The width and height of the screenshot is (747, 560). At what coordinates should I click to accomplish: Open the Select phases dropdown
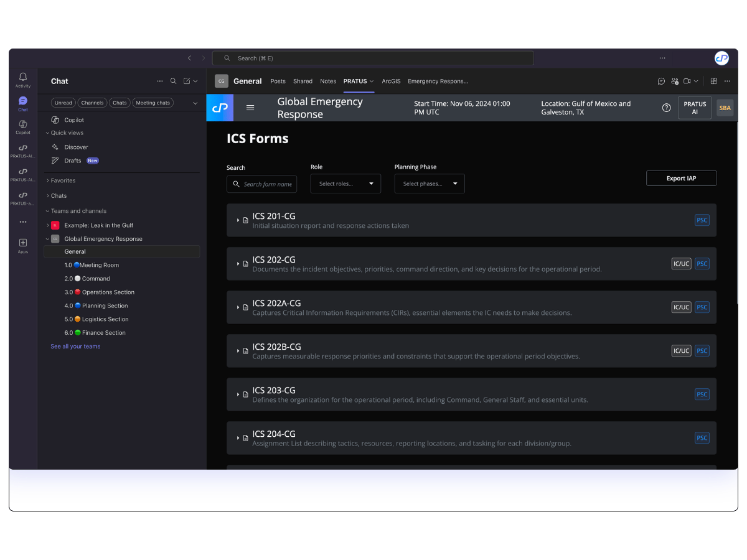[430, 184]
